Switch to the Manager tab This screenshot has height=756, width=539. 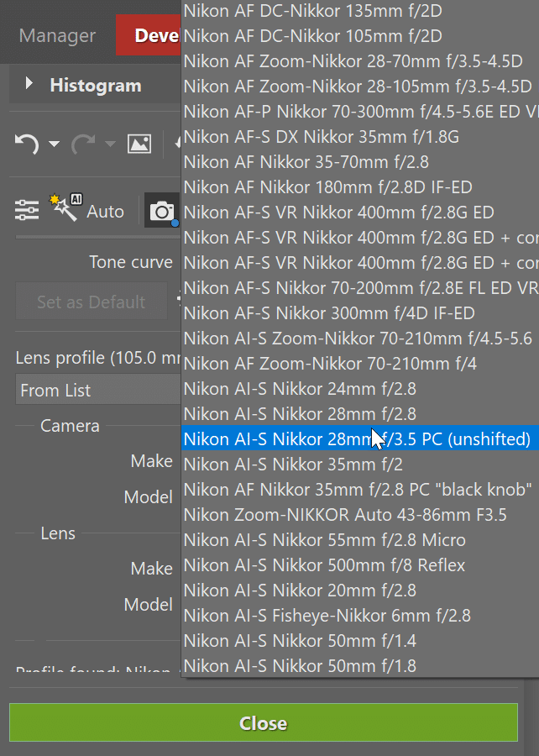pyautogui.click(x=57, y=37)
